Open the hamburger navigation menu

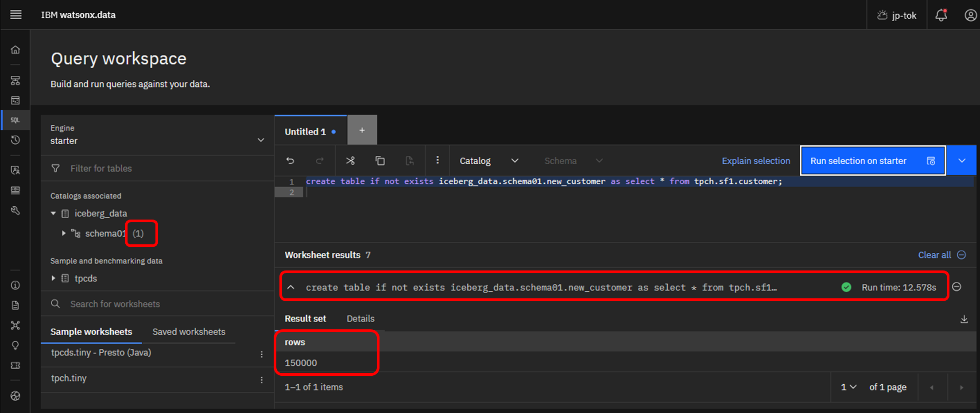(x=16, y=15)
